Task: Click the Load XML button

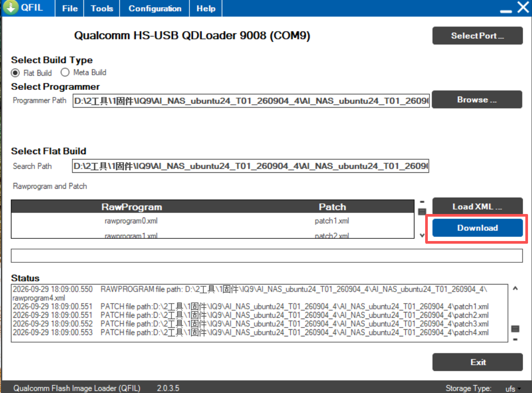Action: pyautogui.click(x=477, y=206)
